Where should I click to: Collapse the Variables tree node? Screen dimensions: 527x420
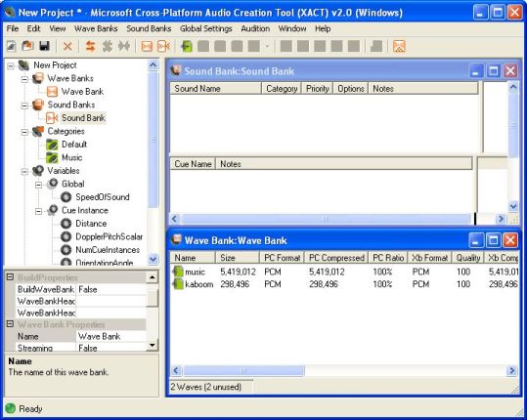click(24, 172)
